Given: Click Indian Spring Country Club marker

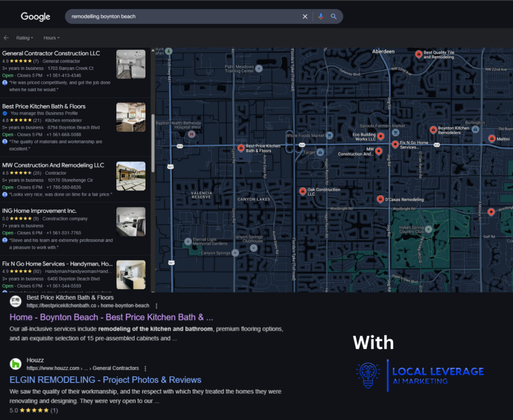Looking at the screenshot, I should 428,230.
